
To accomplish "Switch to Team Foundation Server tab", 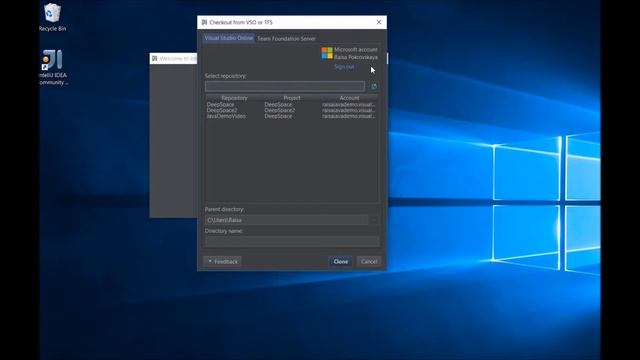I will (x=286, y=38).
